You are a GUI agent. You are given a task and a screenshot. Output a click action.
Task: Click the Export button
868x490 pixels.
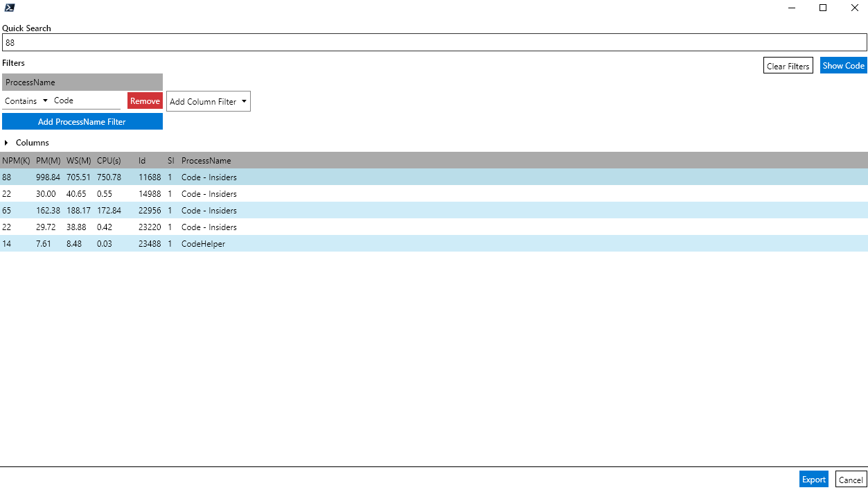[813, 480]
